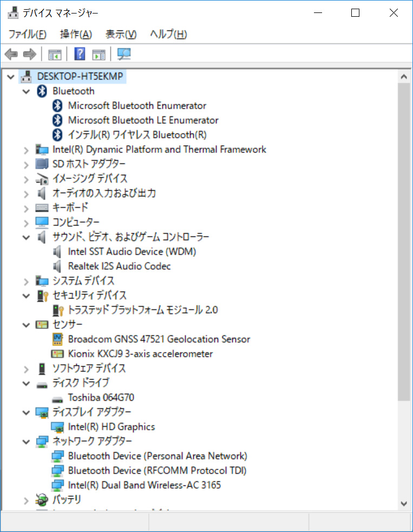Collapse the センサー category
The width and height of the screenshot is (413, 532).
click(x=26, y=325)
